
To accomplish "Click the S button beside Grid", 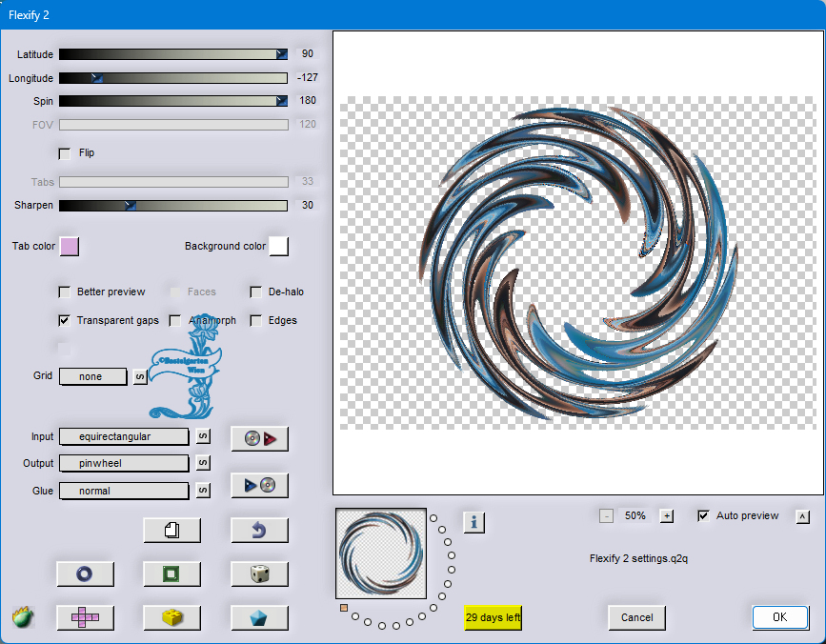I will [x=140, y=377].
